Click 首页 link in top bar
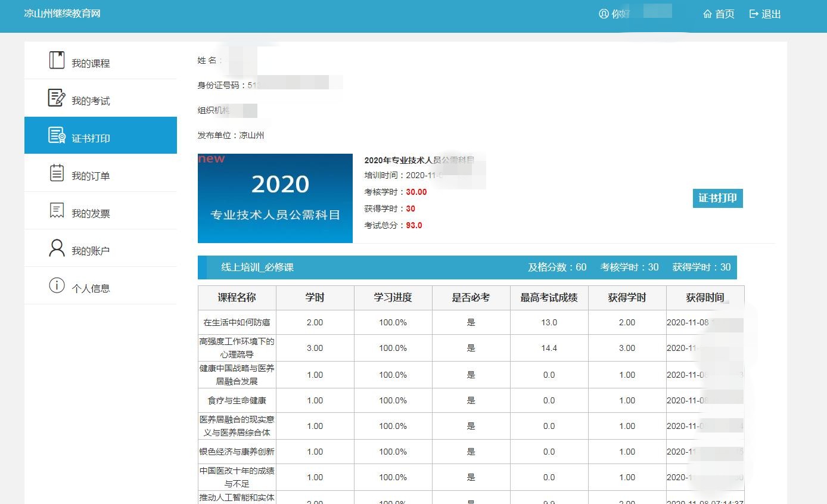The image size is (827, 504). coord(725,14)
